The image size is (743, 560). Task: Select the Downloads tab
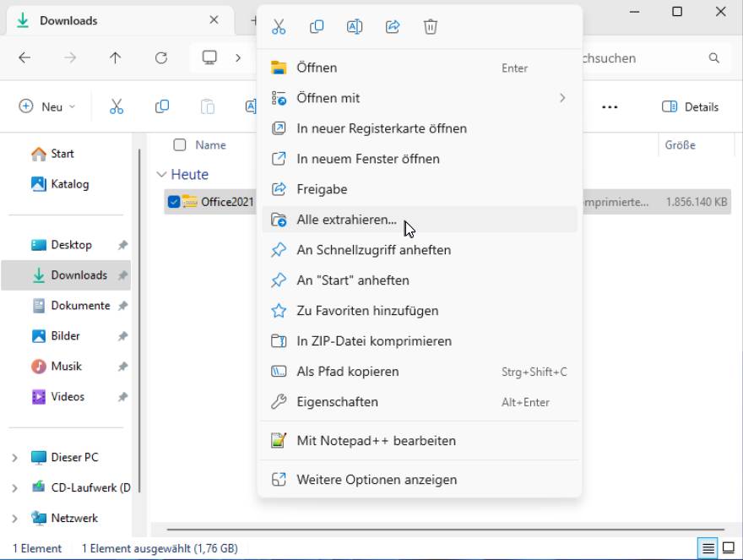point(121,20)
